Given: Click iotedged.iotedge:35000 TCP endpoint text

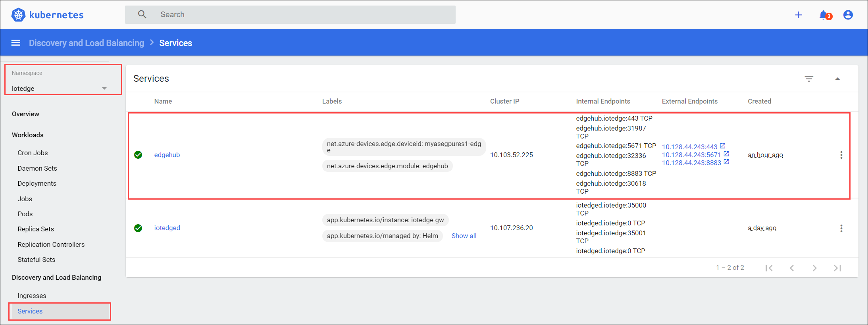Looking at the screenshot, I should [611, 209].
